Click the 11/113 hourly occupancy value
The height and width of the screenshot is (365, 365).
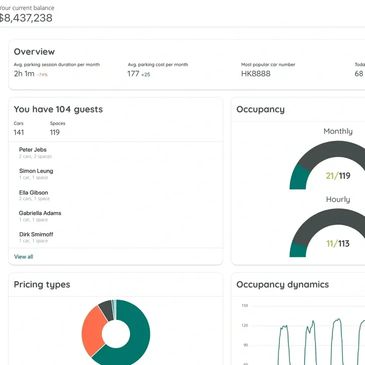coord(338,244)
